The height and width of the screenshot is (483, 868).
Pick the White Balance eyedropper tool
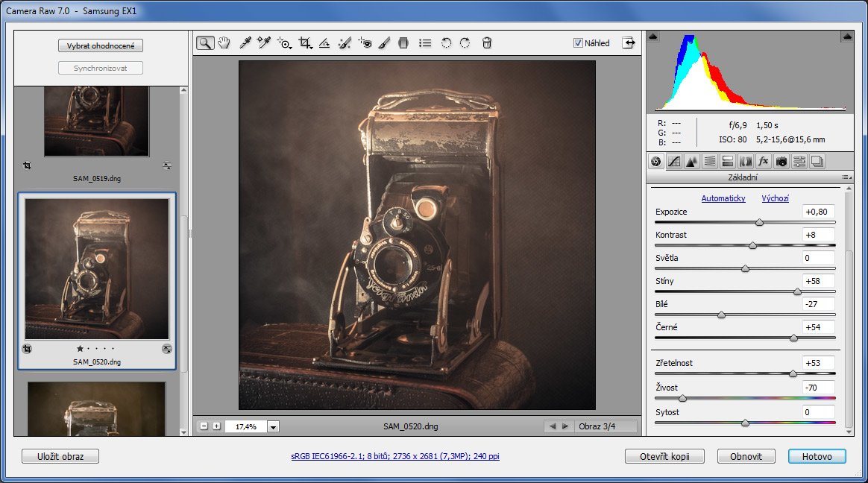(245, 43)
